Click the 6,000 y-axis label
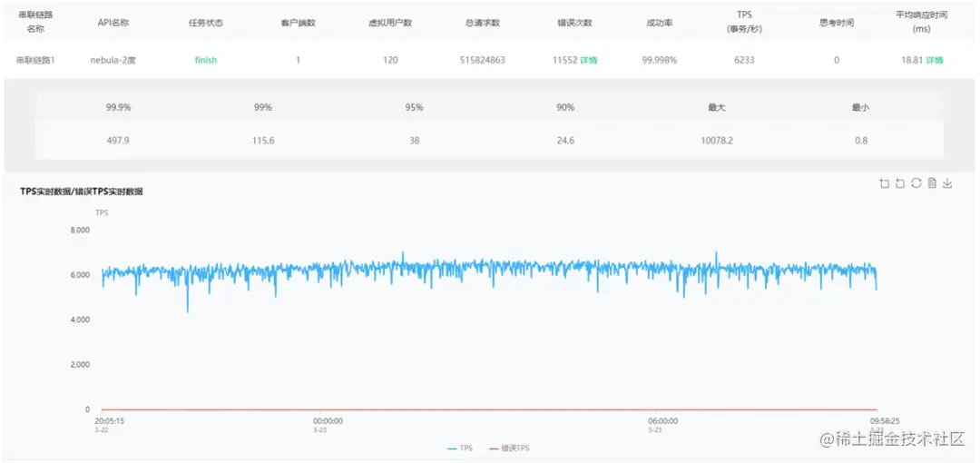 click(79, 275)
